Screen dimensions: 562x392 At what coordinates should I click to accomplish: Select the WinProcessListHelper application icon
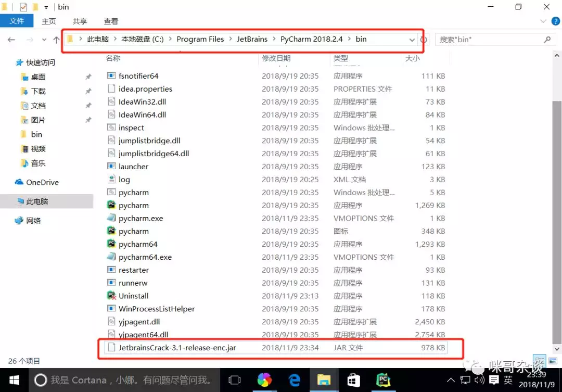point(111,308)
